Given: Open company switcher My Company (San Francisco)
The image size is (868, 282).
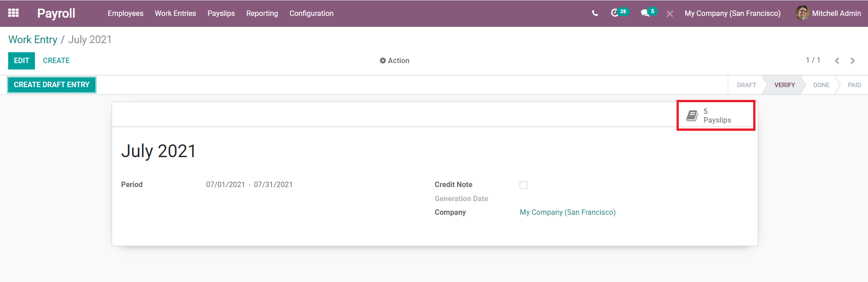Looking at the screenshot, I should [732, 14].
